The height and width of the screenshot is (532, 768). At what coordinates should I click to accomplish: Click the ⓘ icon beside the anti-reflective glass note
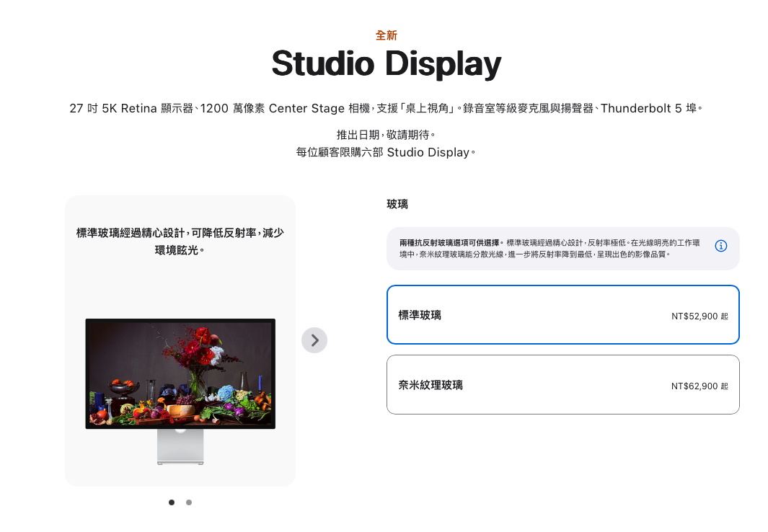click(x=720, y=246)
